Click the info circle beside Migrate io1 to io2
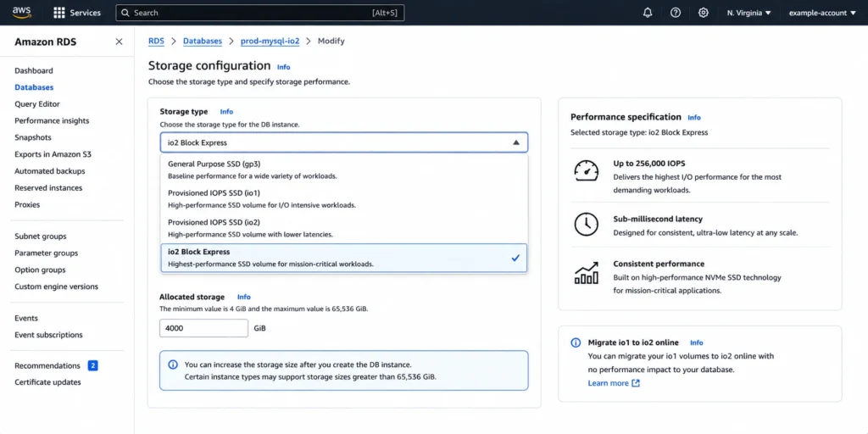The height and width of the screenshot is (434, 868). coord(576,342)
